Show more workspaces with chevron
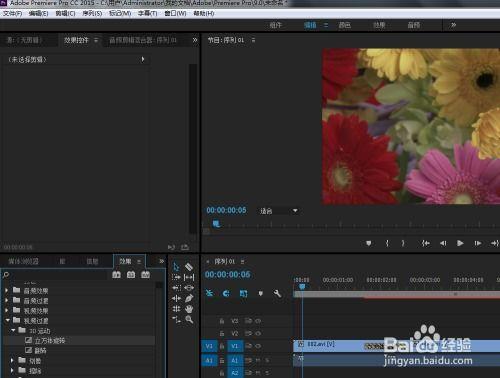500x378 pixels. coord(453,25)
